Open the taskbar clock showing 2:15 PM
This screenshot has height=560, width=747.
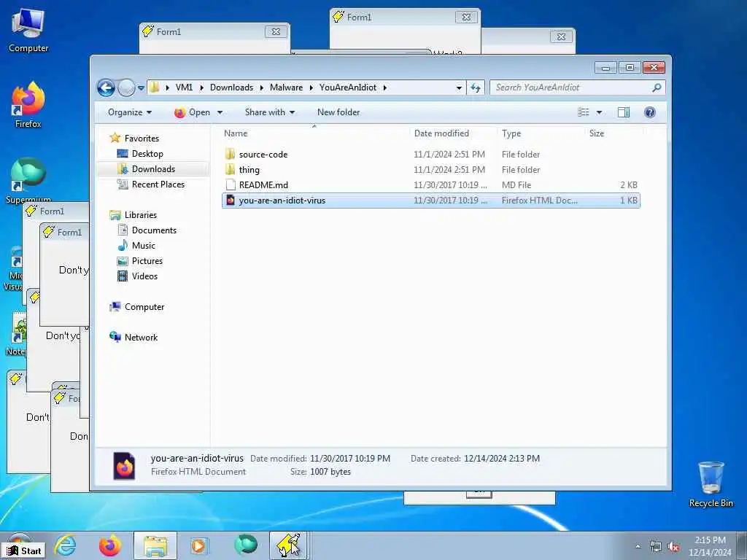click(x=710, y=546)
